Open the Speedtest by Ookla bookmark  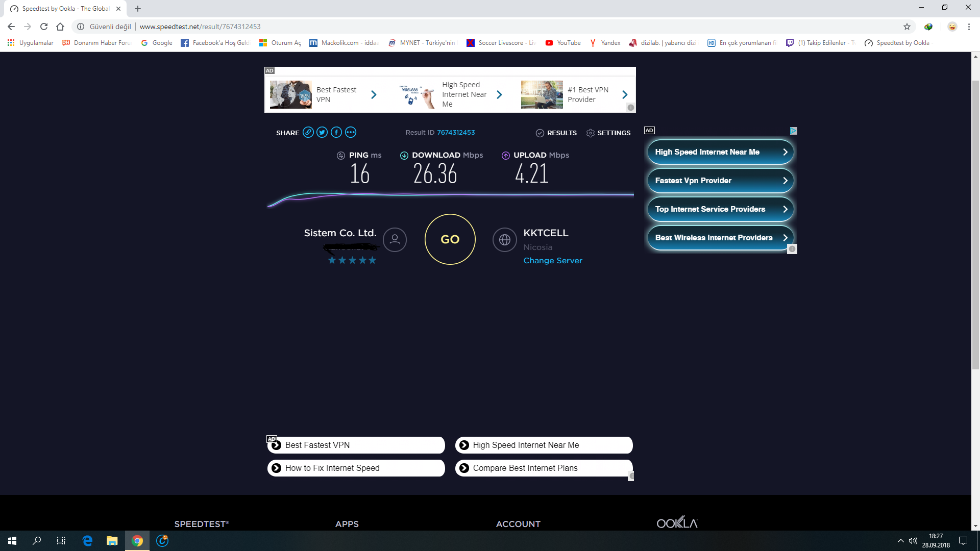pos(899,43)
